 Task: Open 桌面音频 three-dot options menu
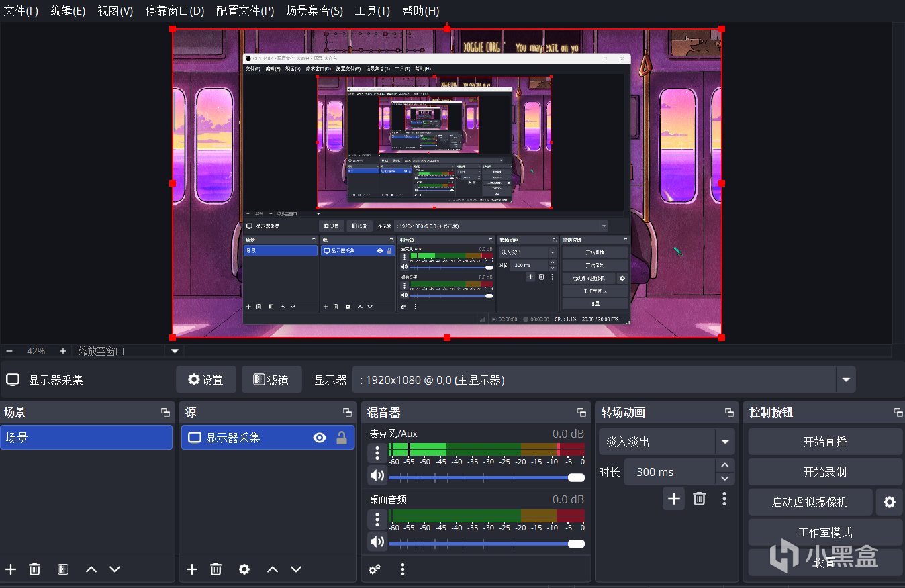377,519
